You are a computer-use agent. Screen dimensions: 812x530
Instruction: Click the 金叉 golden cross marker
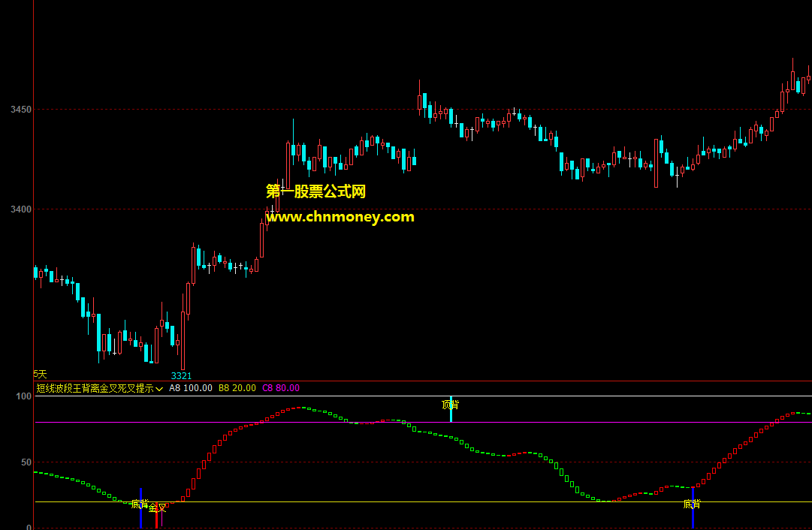tap(158, 508)
